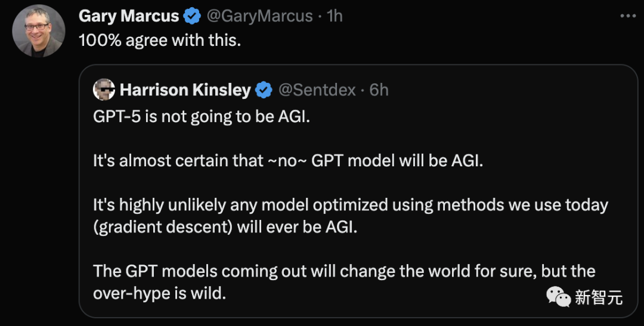Visit the @GaryMarcus handle
The width and height of the screenshot is (644, 326).
(x=259, y=17)
